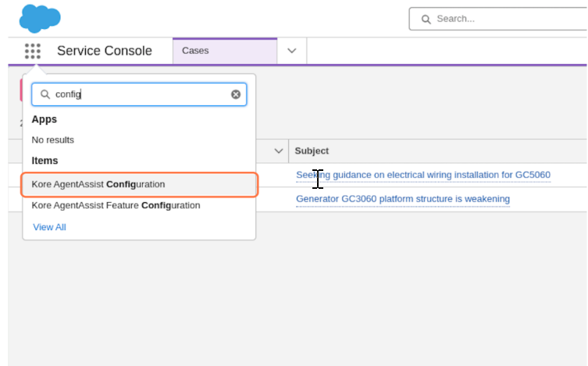The height and width of the screenshot is (366, 588).
Task: Switch to the Cases tab
Action: [x=225, y=51]
